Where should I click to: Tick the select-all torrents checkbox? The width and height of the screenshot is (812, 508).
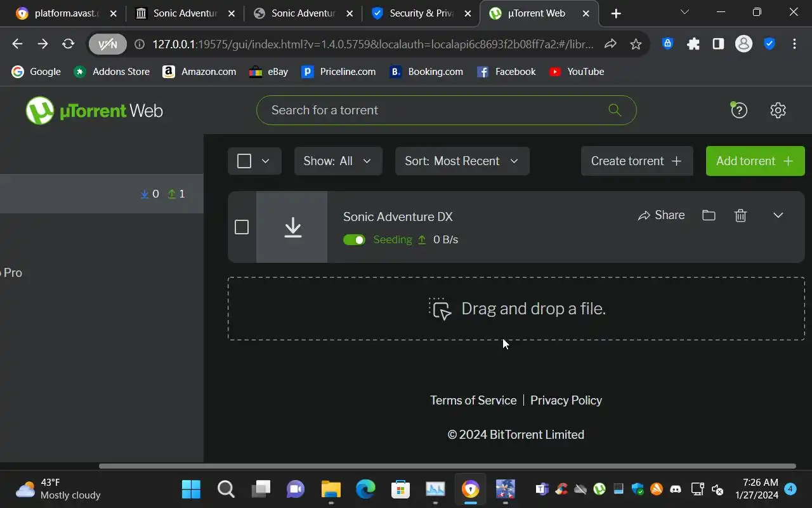[244, 161]
